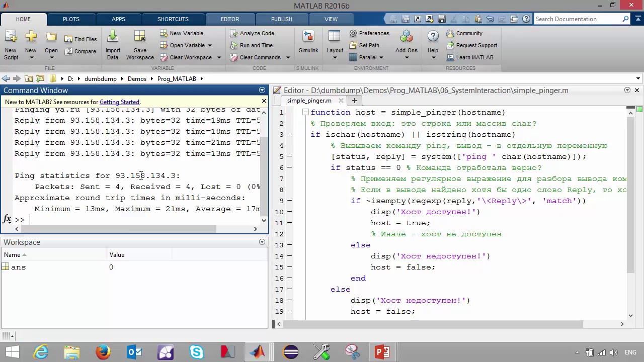Collapse the if status block on line 6
This screenshot has height=362, width=644.
[x=290, y=167]
